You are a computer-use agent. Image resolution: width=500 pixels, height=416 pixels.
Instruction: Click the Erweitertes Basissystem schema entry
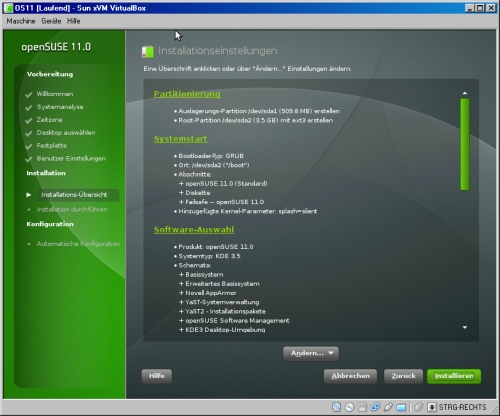[x=222, y=284]
